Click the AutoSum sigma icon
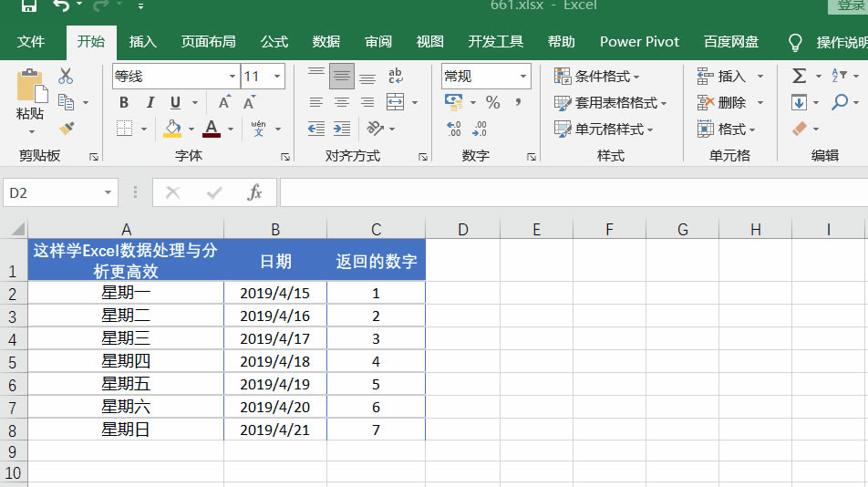The height and width of the screenshot is (487, 868). point(800,77)
